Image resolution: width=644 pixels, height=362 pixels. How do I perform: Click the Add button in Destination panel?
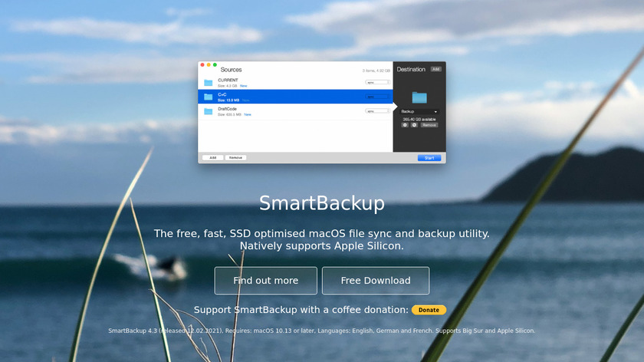[x=435, y=70]
